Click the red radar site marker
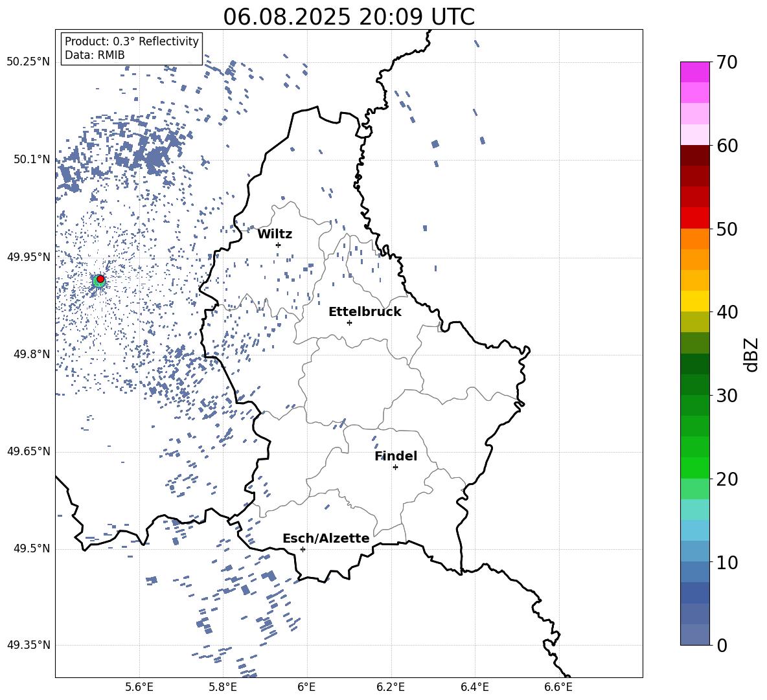The width and height of the screenshot is (767, 700). click(x=100, y=279)
